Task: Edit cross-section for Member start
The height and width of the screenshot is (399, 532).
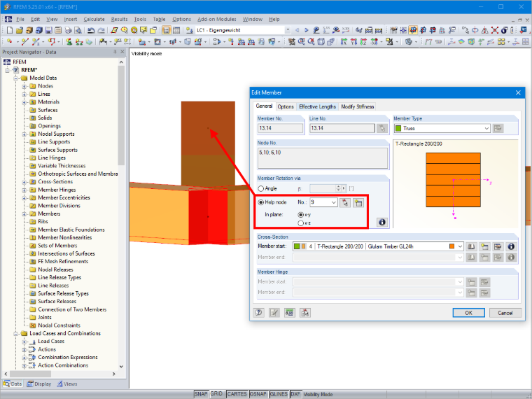Action: pos(498,246)
